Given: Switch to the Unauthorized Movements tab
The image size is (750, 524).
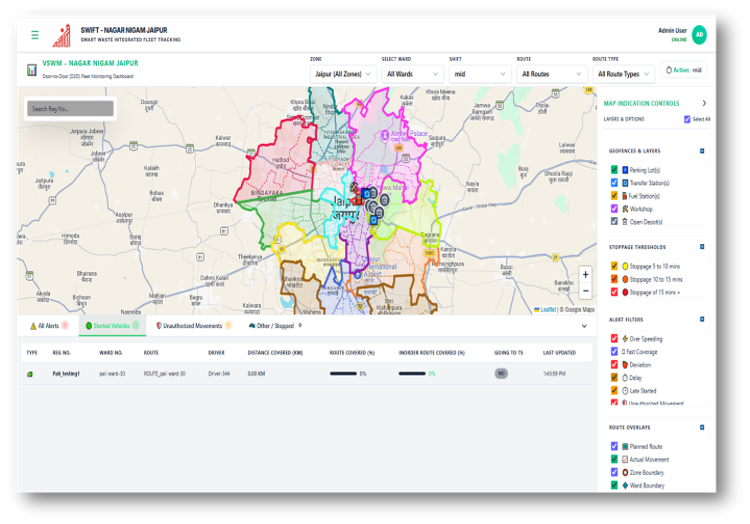Looking at the screenshot, I should click(194, 326).
